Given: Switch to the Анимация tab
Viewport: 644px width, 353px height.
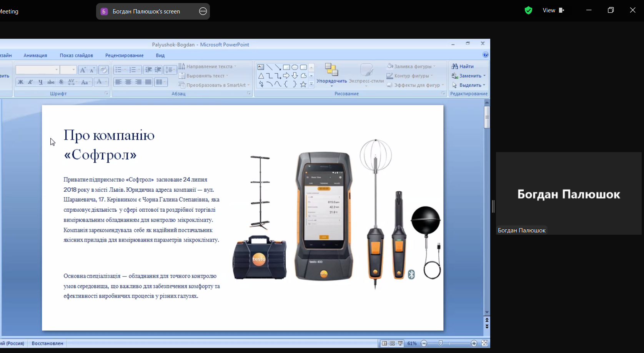Looking at the screenshot, I should pyautogui.click(x=35, y=55).
